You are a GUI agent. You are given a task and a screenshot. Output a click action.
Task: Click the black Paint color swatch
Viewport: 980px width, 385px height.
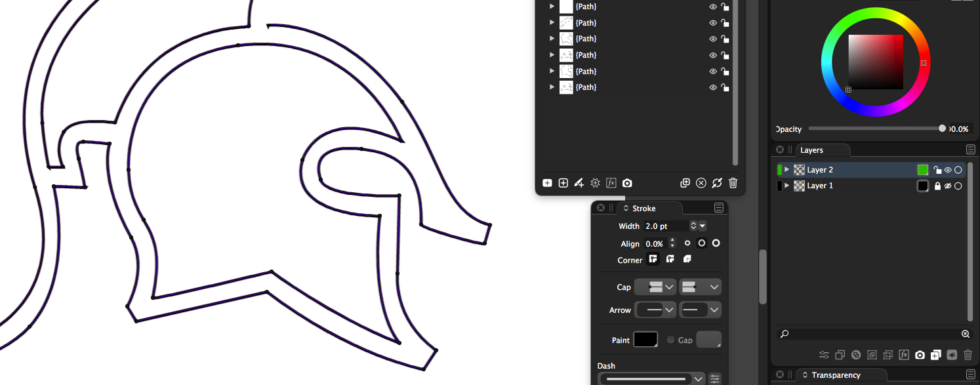click(645, 340)
